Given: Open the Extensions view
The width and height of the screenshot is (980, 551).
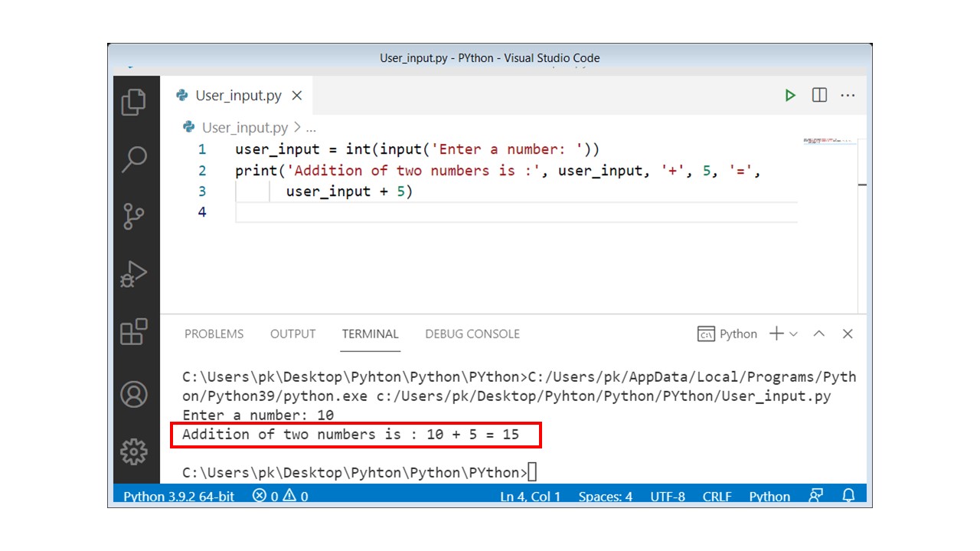Looking at the screenshot, I should tap(134, 332).
